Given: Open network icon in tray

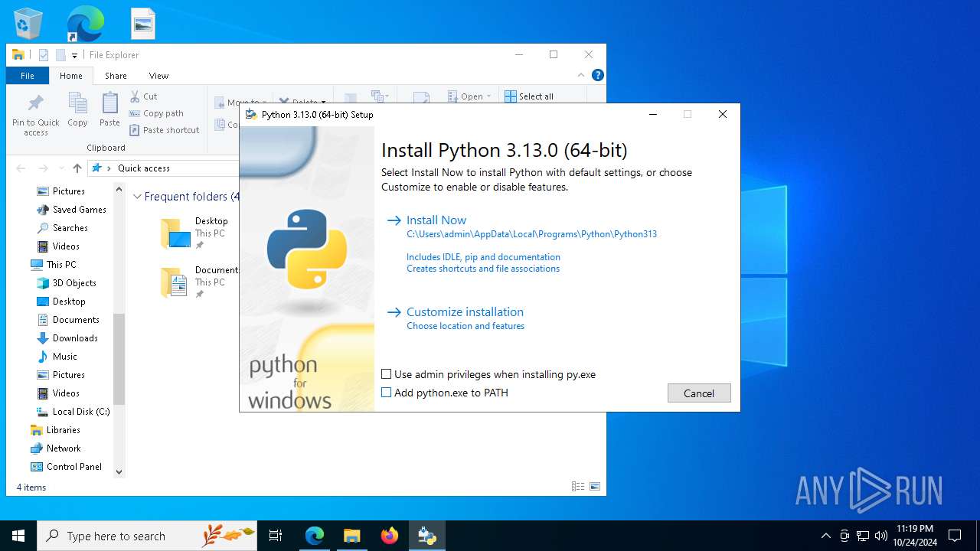Looking at the screenshot, I should [x=863, y=536].
